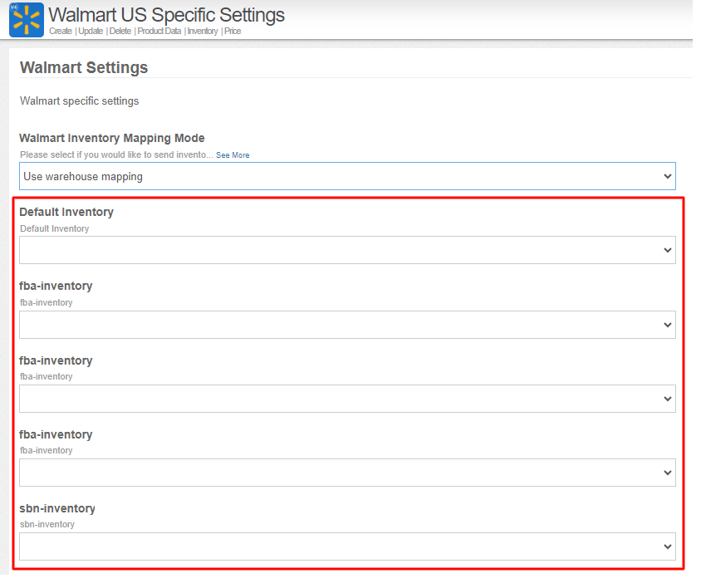Select the Delete header item
This screenshot has height=588, width=701.
[120, 31]
